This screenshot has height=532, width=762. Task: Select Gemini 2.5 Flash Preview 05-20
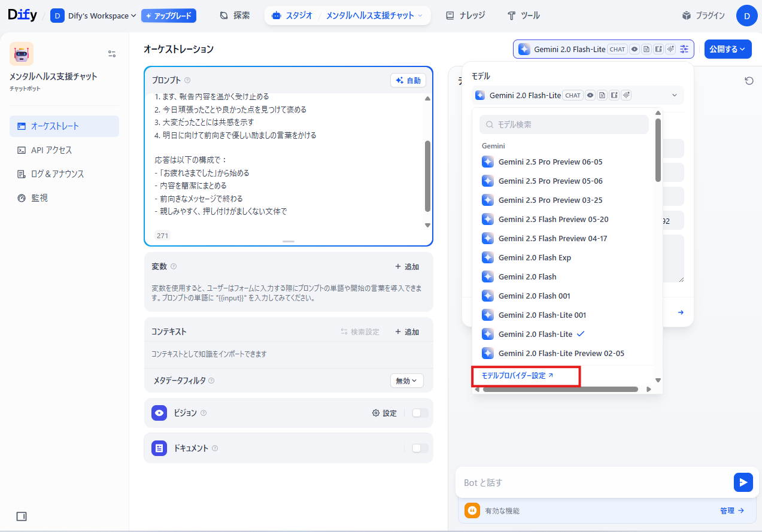coord(563,219)
